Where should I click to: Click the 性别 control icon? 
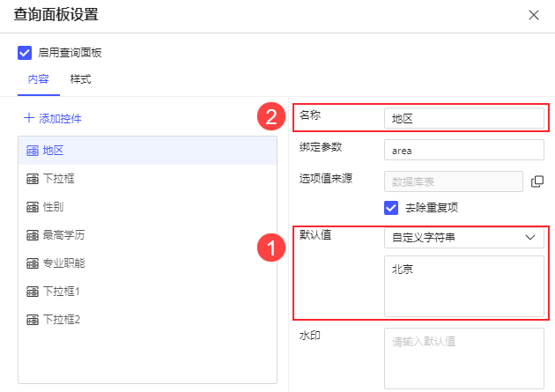point(33,207)
